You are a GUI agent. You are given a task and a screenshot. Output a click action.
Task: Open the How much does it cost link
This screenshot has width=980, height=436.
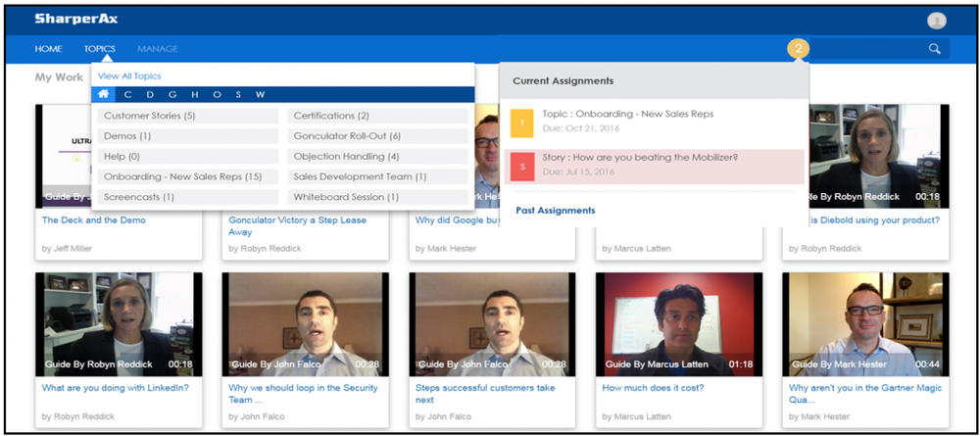click(x=653, y=387)
